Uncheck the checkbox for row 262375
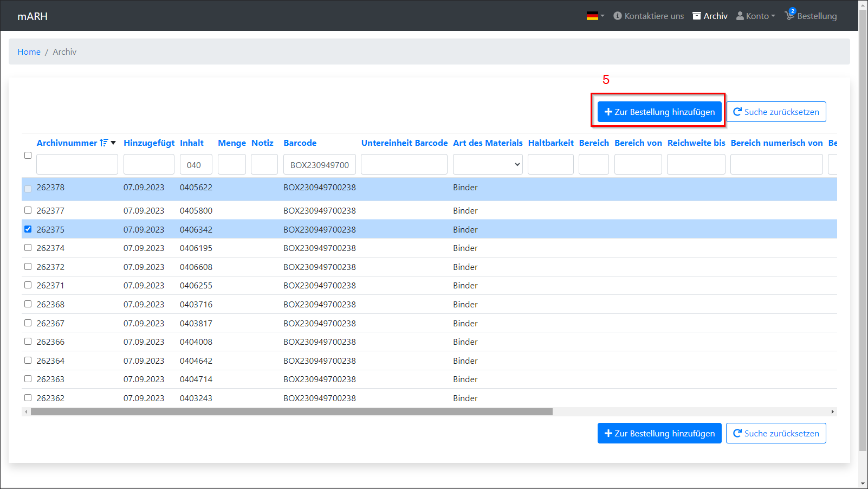Screen dimensions: 868x489 [28, 229]
